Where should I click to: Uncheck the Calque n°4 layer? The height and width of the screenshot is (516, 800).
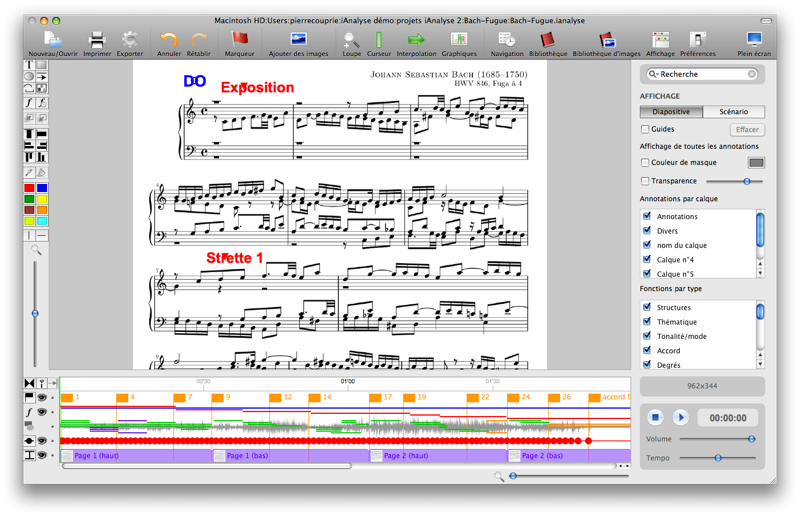pos(647,259)
